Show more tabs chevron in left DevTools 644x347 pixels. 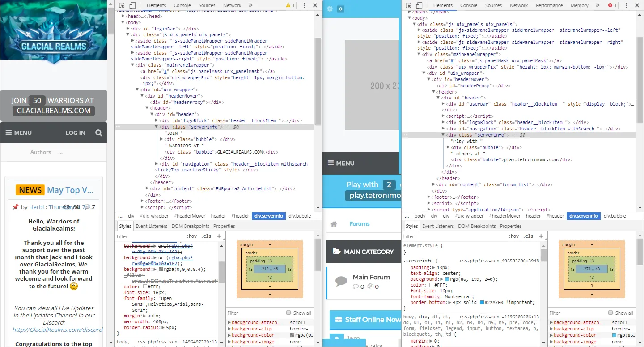click(x=251, y=5)
